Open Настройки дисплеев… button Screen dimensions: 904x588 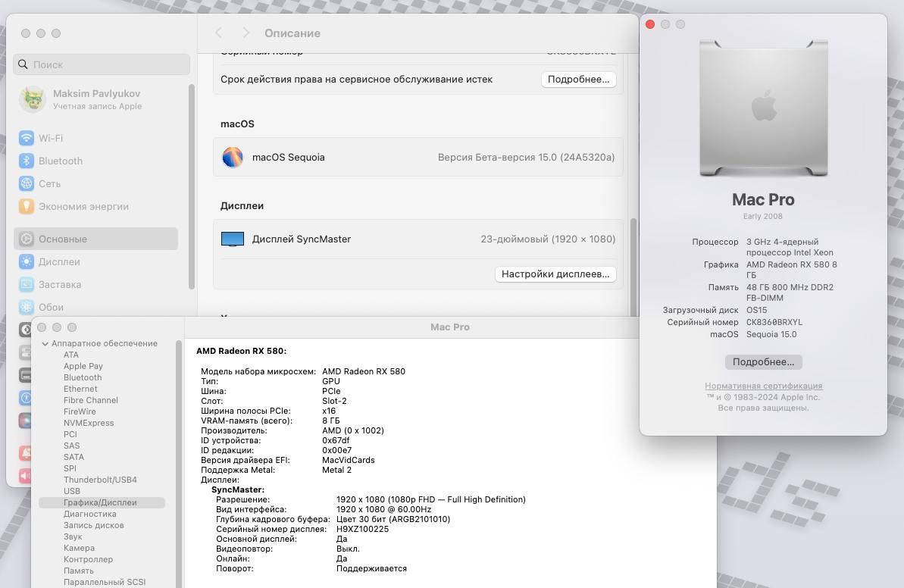[555, 274]
